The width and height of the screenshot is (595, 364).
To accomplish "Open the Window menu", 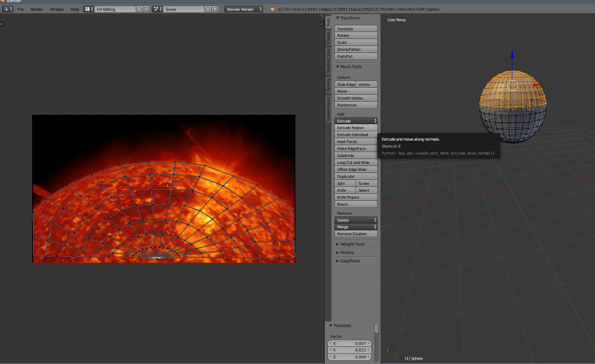I will coord(57,9).
